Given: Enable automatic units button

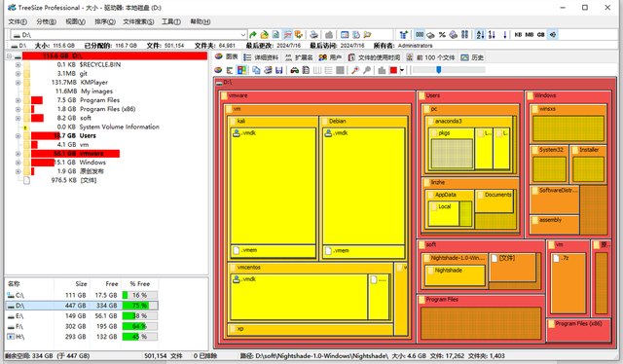Looking at the screenshot, I should tap(553, 35).
